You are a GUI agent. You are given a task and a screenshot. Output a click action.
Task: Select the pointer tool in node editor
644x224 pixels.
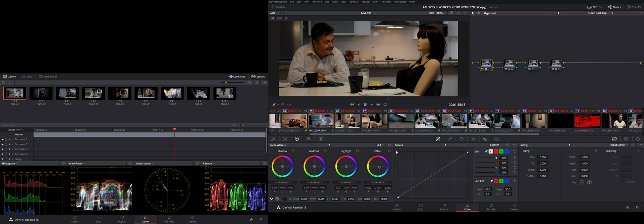click(x=473, y=13)
